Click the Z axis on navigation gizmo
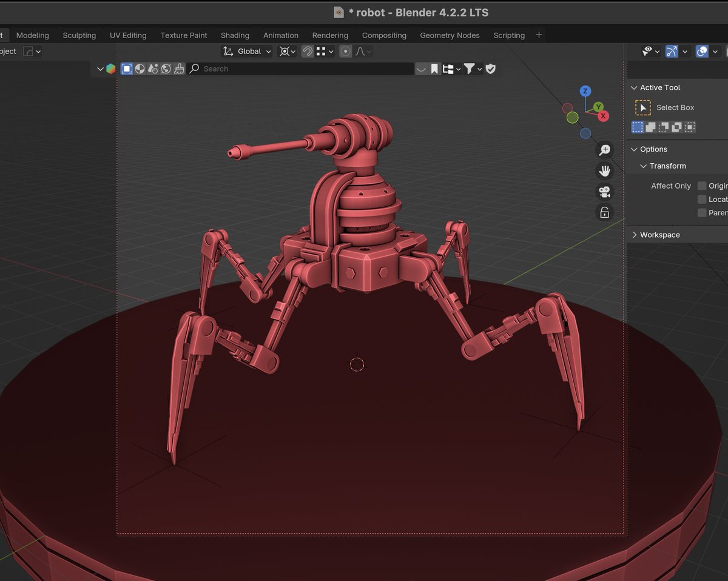The image size is (728, 581). point(585,91)
